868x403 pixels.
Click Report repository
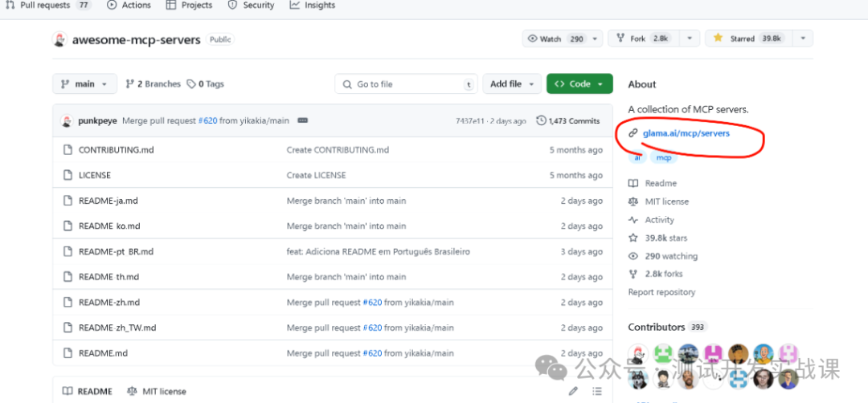(661, 292)
